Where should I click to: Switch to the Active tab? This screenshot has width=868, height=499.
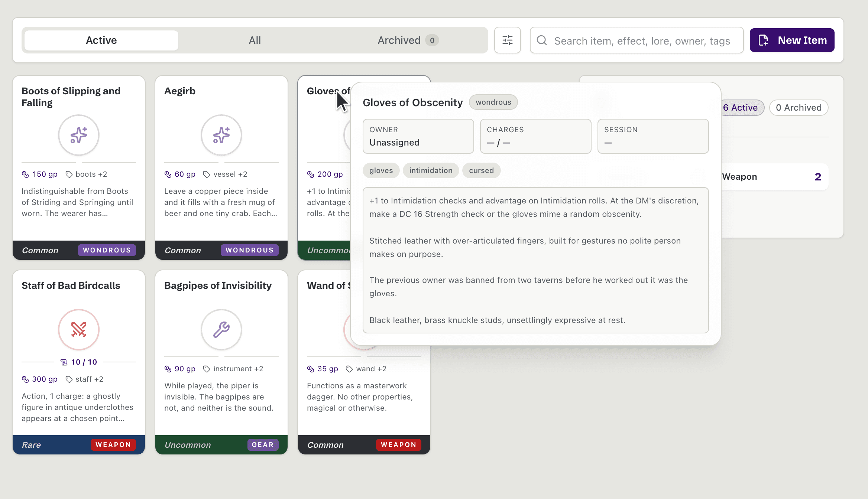click(x=101, y=40)
